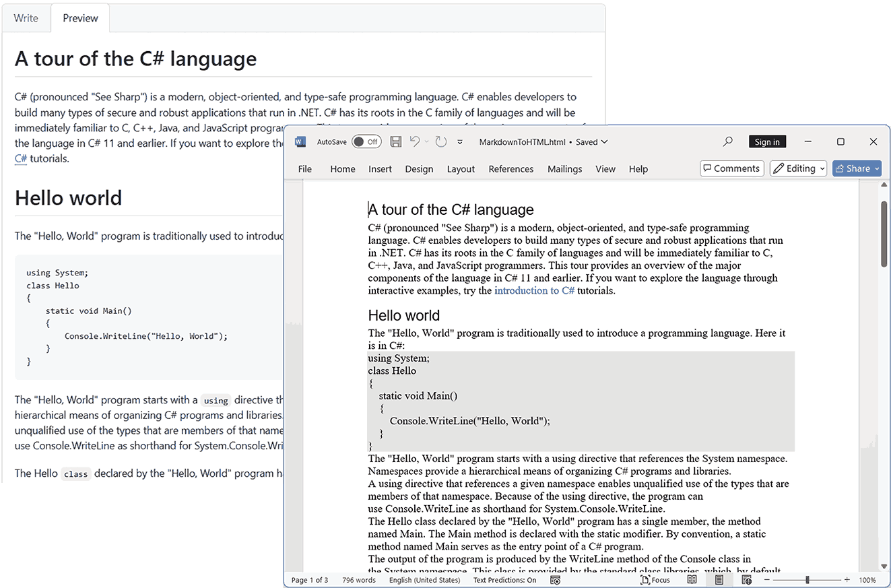Toggle AutoSave on
The image size is (891, 588).
(366, 141)
